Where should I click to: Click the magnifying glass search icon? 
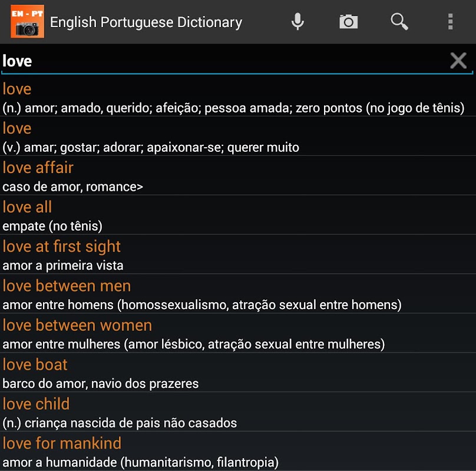point(399,22)
